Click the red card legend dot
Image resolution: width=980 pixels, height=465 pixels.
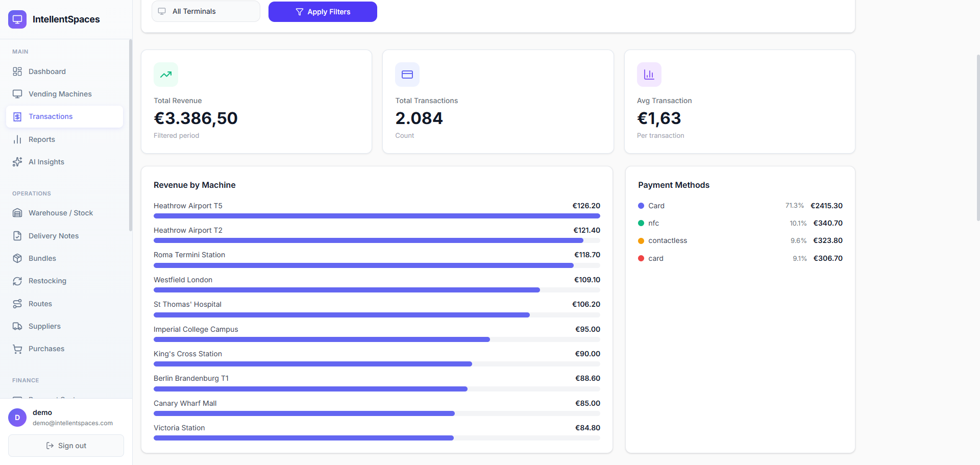641,258
